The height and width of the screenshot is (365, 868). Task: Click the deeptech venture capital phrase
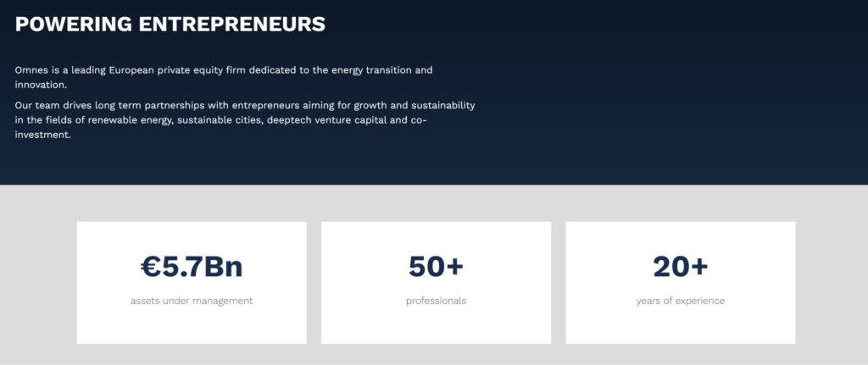pos(326,120)
